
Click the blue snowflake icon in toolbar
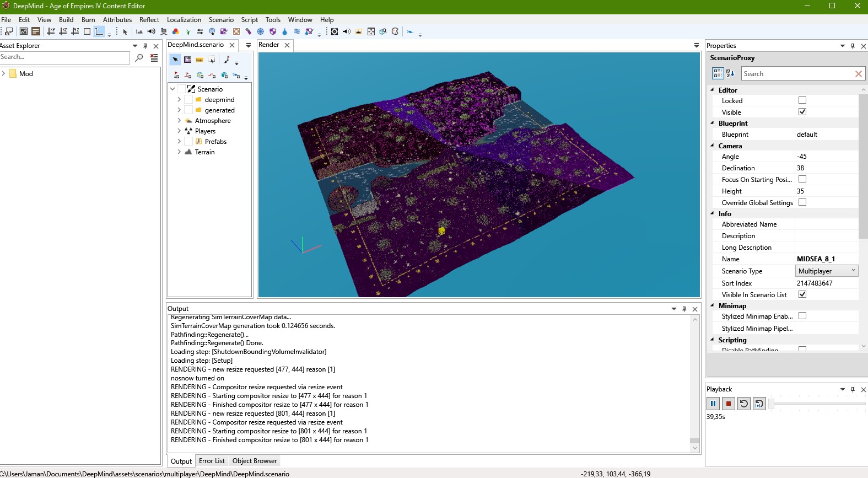tap(261, 31)
